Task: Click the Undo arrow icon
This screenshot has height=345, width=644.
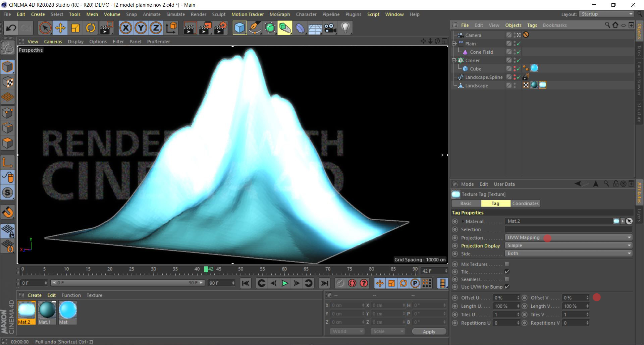Action: tap(11, 28)
